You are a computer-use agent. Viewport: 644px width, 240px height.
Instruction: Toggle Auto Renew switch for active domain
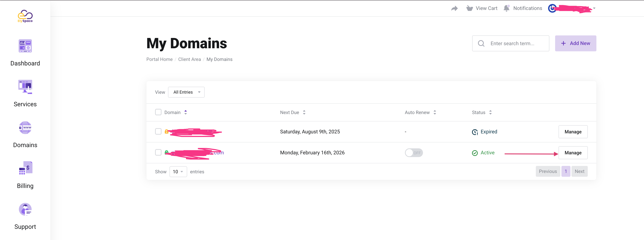pyautogui.click(x=414, y=153)
